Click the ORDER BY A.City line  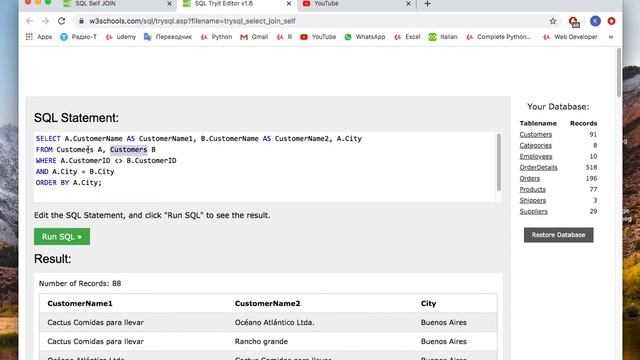click(69, 182)
